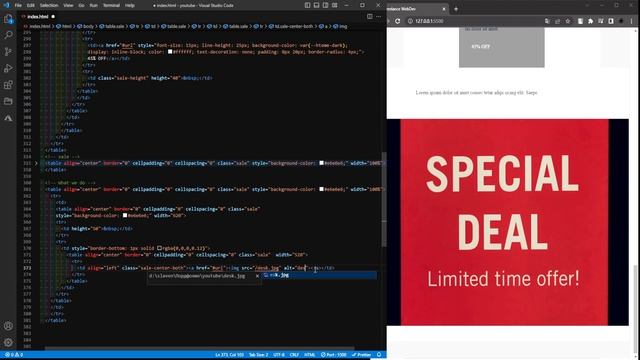The width and height of the screenshot is (640, 360).
Task: Click the #ededed color swatch on line 355
Action: coord(322,163)
